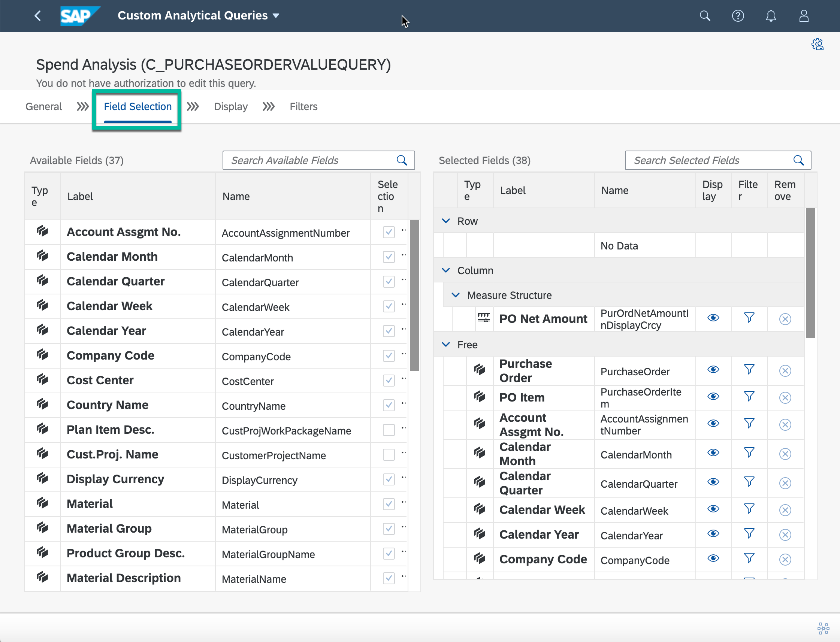Toggle display eye for Calendar Week
Viewport: 840px width, 642px height.
pyautogui.click(x=713, y=509)
